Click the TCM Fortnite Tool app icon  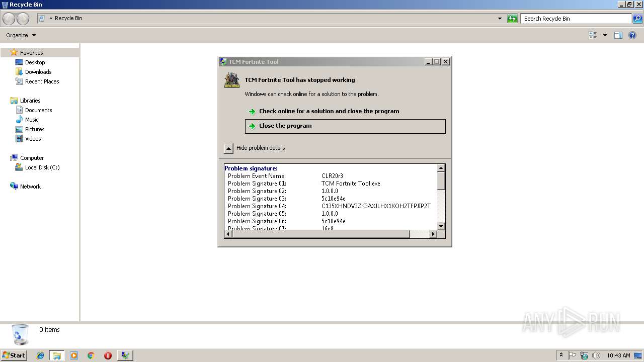click(x=232, y=80)
